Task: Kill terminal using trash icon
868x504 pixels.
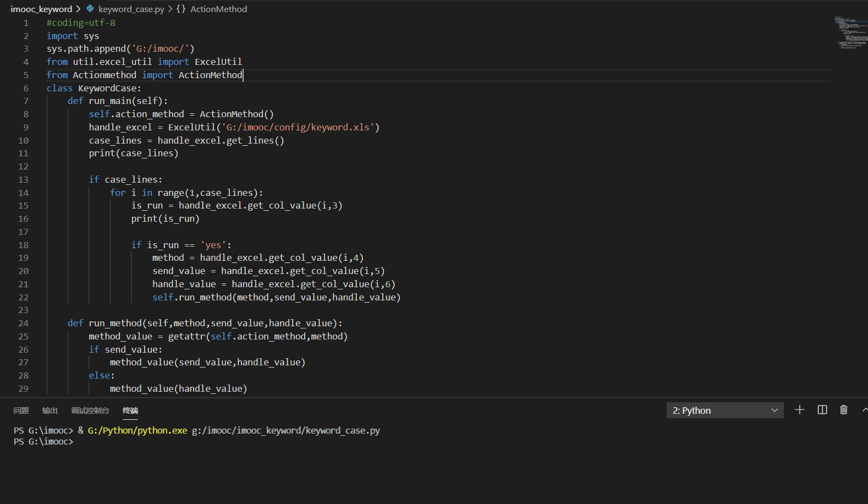Action: (x=844, y=410)
